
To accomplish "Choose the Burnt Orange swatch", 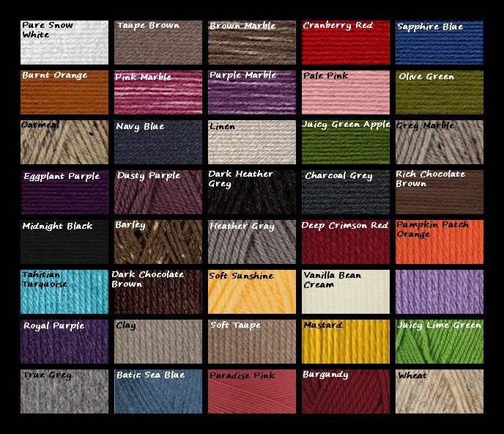I will pos(64,92).
